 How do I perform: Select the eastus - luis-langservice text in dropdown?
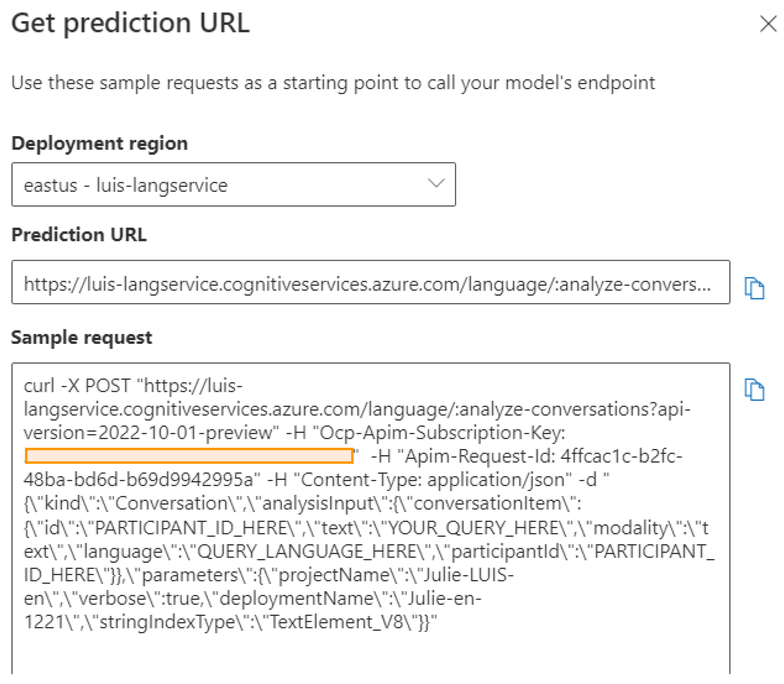click(x=125, y=186)
